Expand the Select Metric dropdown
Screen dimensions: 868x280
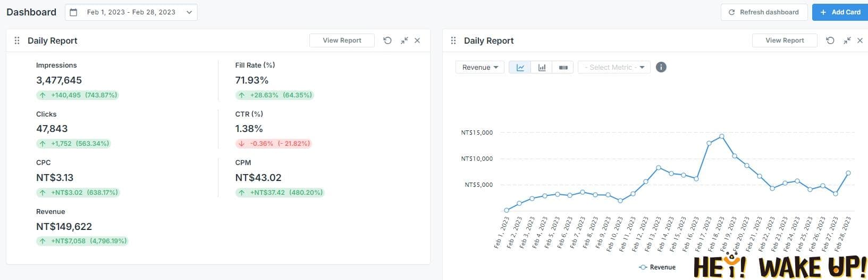[614, 68]
